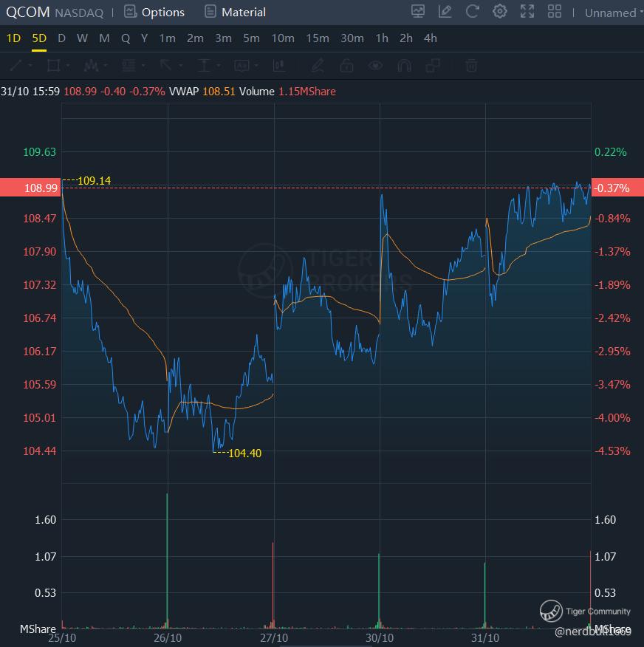The image size is (644, 647).
Task: Select the 5m interval
Action: pyautogui.click(x=251, y=38)
